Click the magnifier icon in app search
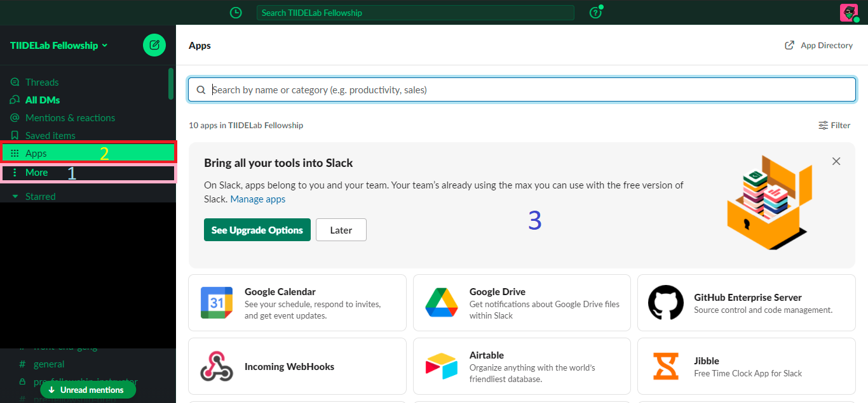The image size is (868, 403). click(201, 90)
